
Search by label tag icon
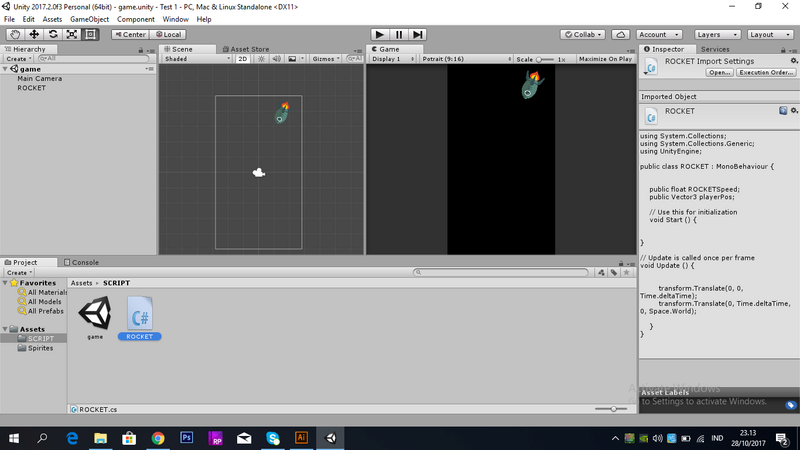[614, 272]
